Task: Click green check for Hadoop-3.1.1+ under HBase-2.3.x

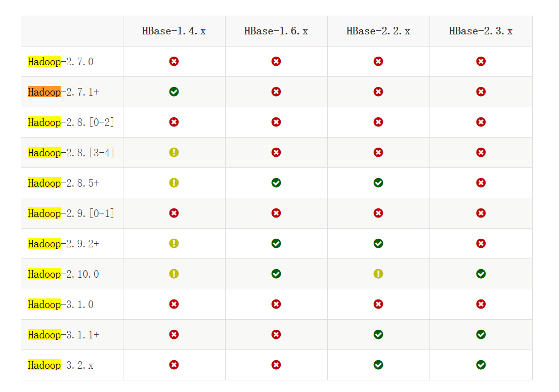Action: [481, 334]
